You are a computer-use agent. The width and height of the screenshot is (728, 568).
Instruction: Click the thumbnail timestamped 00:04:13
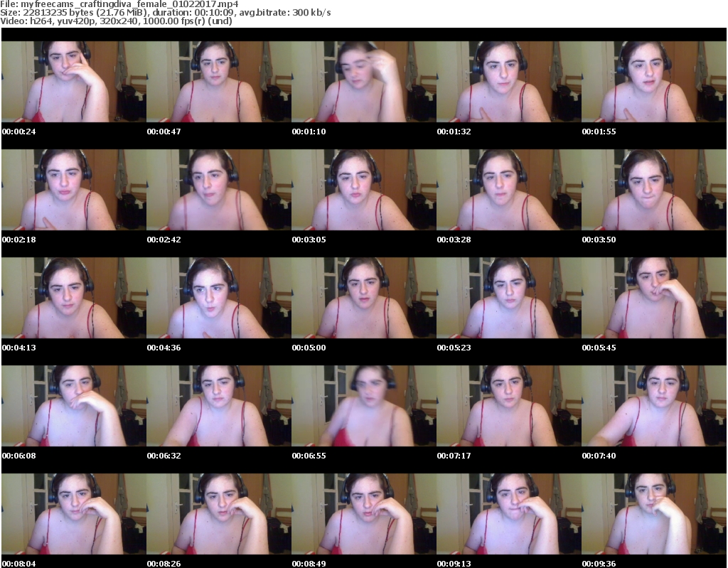pos(74,298)
